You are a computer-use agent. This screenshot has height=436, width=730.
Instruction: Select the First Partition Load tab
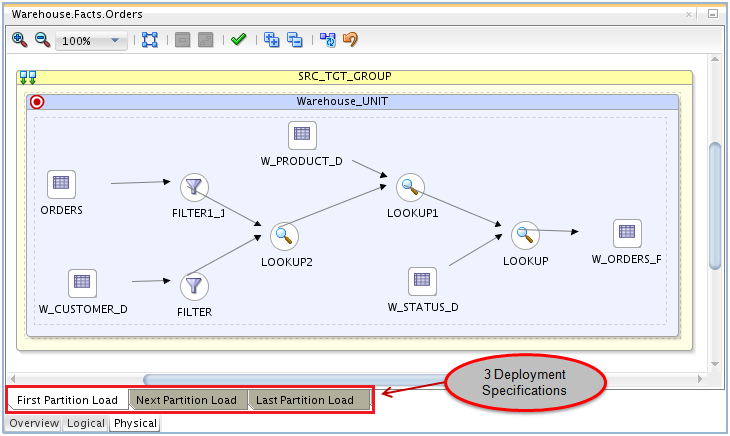68,400
